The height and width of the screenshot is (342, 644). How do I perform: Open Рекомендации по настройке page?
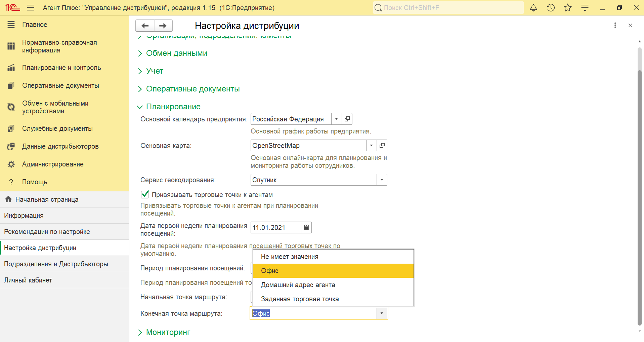point(65,232)
